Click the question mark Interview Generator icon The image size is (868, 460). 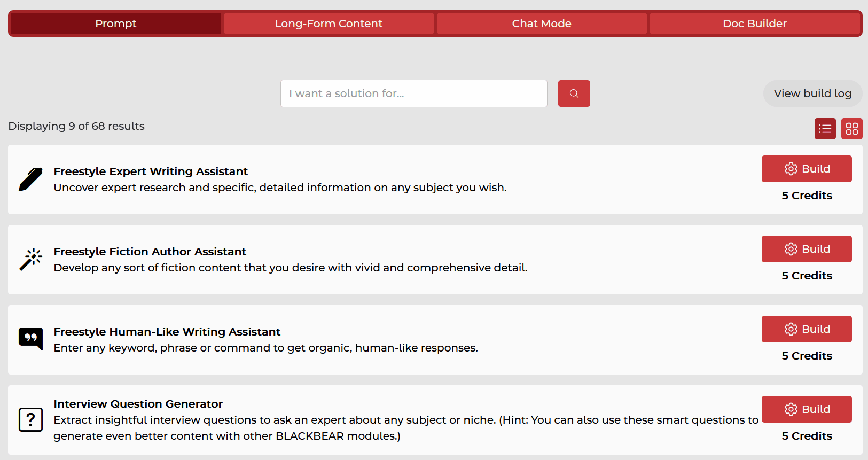point(30,419)
